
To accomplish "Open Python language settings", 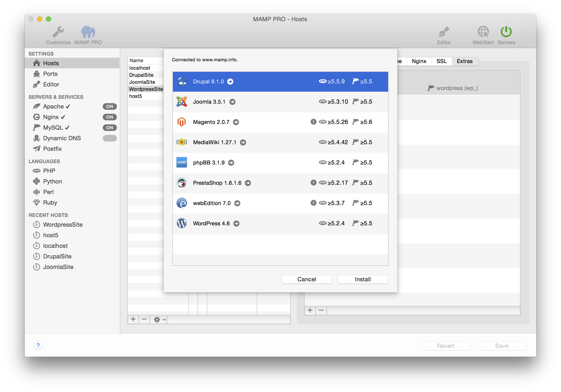I will [x=52, y=181].
